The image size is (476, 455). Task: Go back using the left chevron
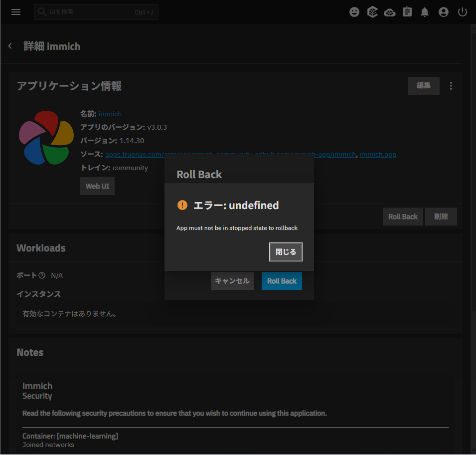[x=10, y=46]
